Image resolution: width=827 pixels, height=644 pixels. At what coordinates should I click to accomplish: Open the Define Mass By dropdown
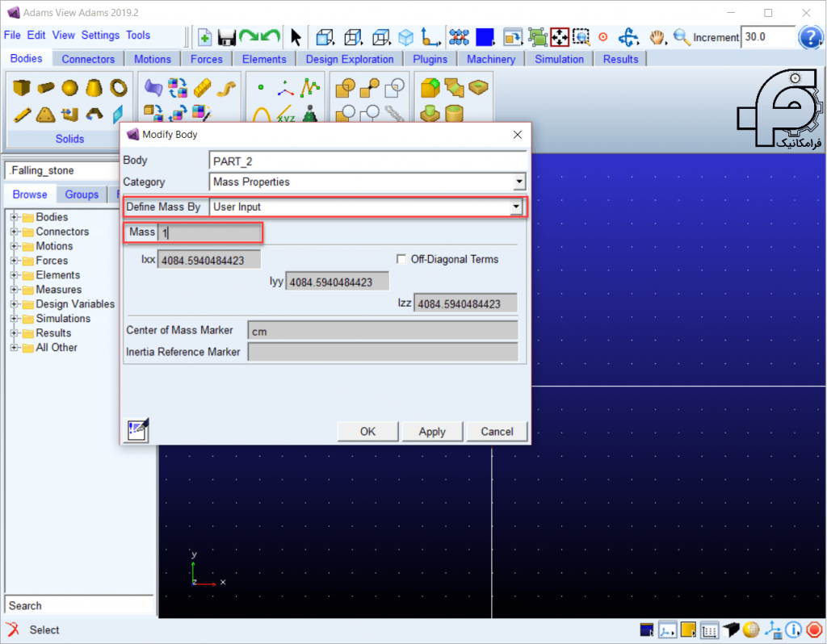coord(516,207)
